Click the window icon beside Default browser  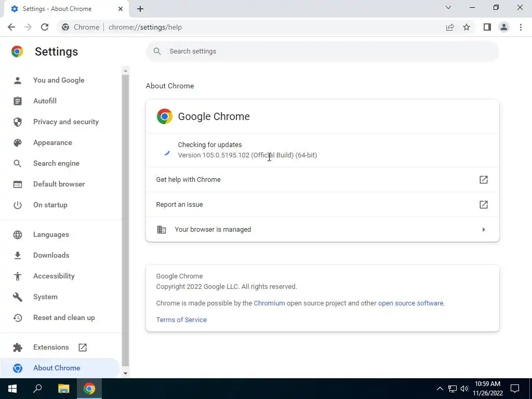pos(18,184)
